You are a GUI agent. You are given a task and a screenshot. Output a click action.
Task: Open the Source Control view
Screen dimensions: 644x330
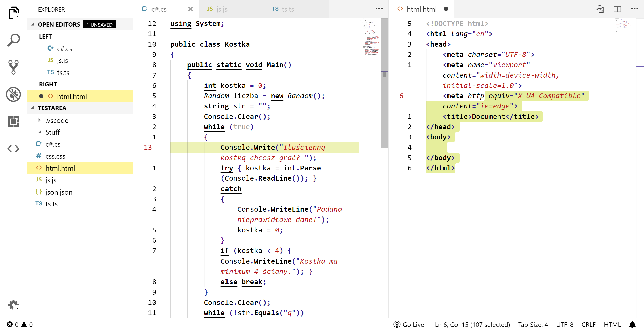pos(13,67)
